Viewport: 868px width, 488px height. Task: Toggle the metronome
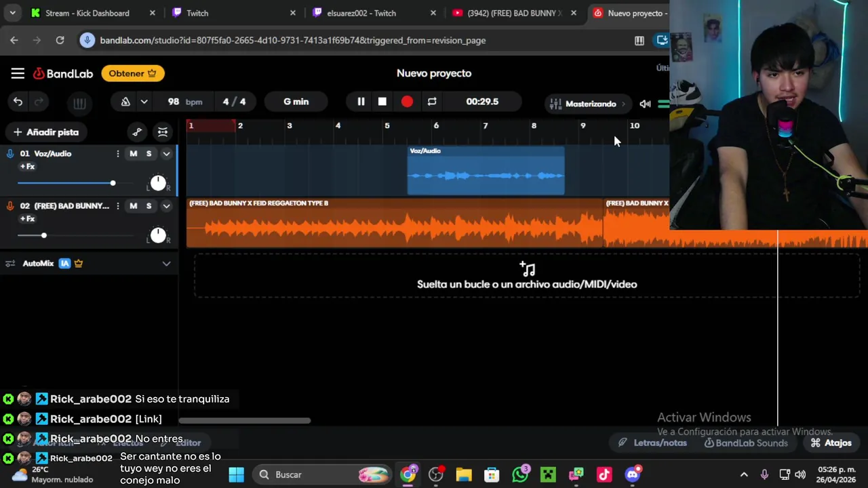click(125, 102)
